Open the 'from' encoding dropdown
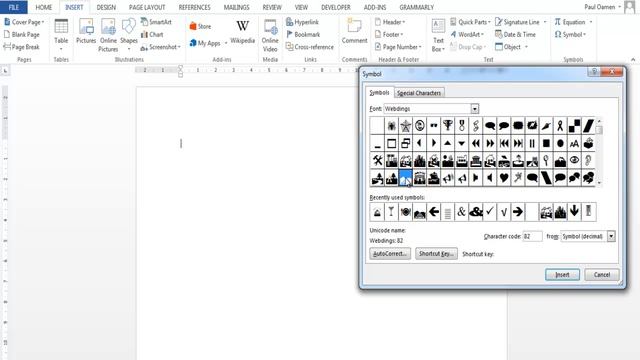Image resolution: width=640 pixels, height=360 pixels. point(611,236)
